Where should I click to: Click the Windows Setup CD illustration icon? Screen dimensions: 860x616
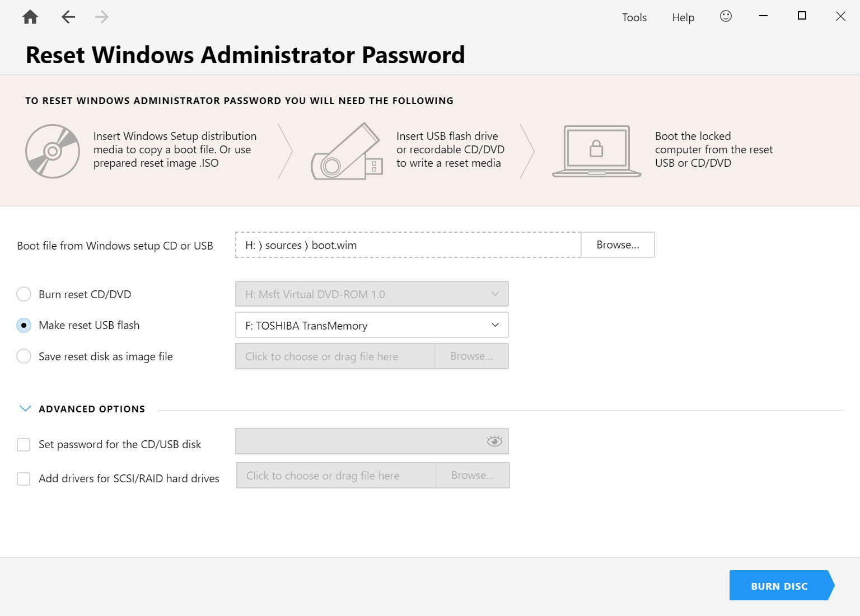(x=53, y=151)
